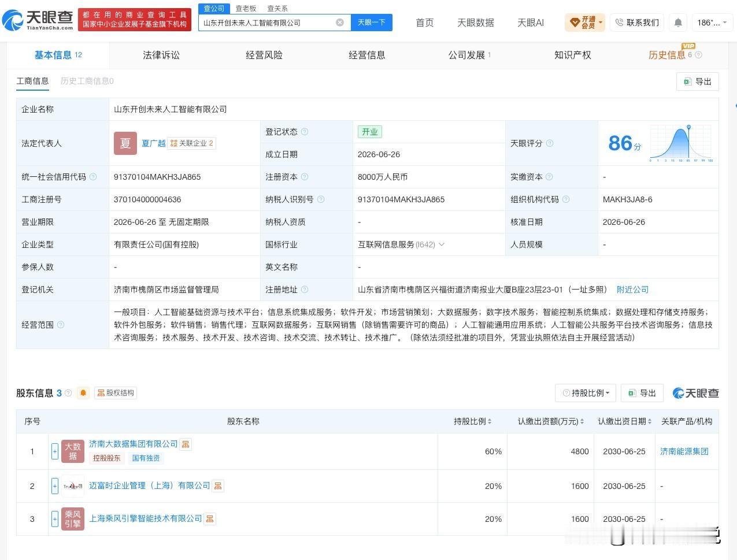Viewport: 737px width, 560px height.
Task: Show the help icon next to 天眼评分
Action: tap(550, 143)
